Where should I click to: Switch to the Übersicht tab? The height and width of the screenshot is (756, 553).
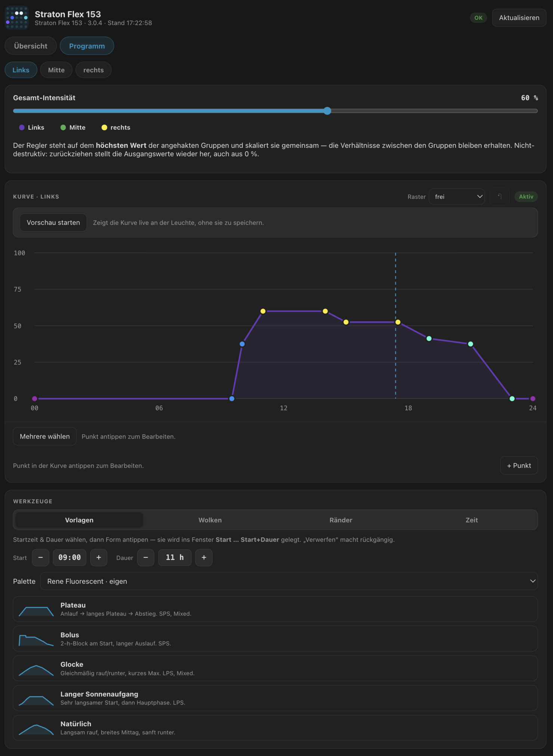(x=31, y=46)
